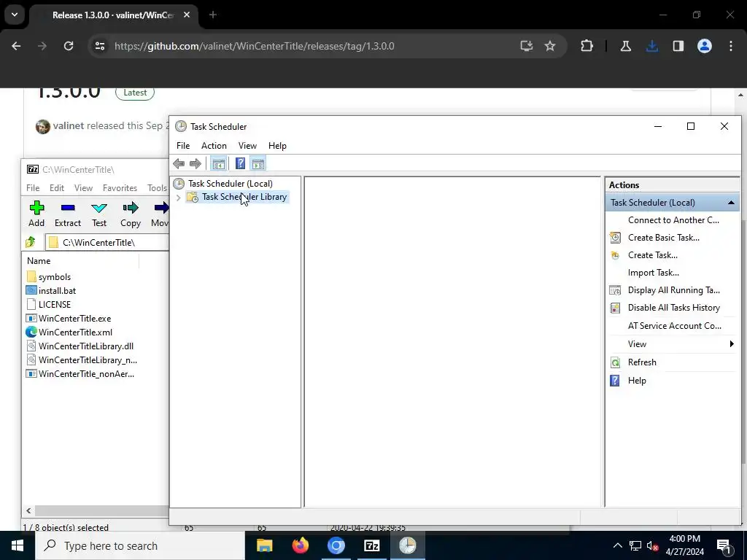
Task: Click the 7-Zip Copy arrow icon
Action: point(131,208)
